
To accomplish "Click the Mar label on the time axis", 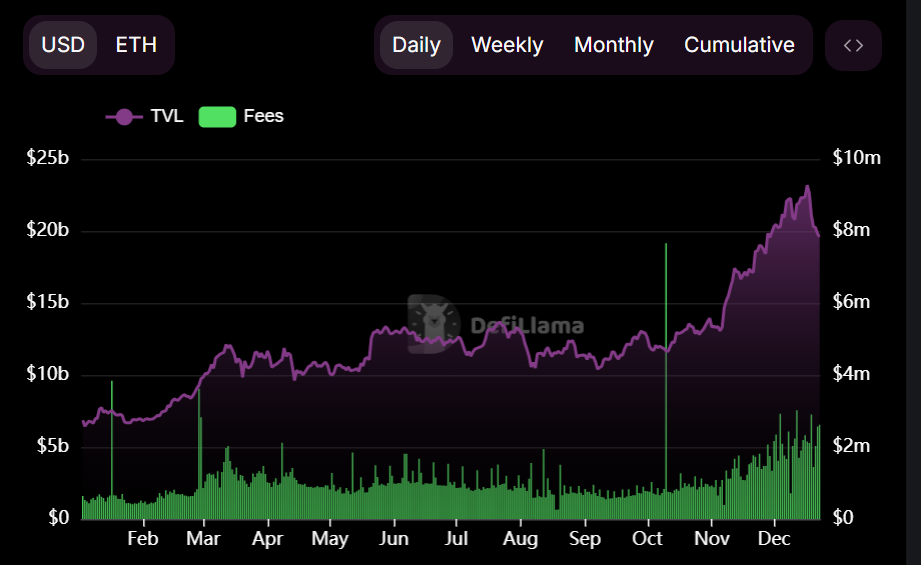I will [x=203, y=539].
